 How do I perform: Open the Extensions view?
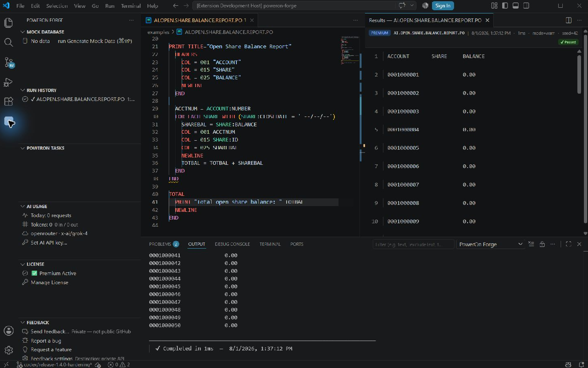(9, 102)
